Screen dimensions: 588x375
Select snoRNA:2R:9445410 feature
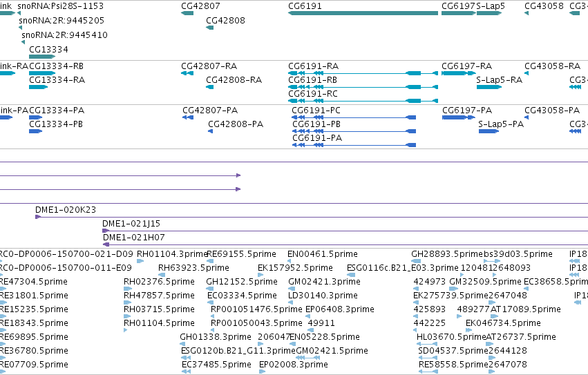pyautogui.click(x=23, y=42)
